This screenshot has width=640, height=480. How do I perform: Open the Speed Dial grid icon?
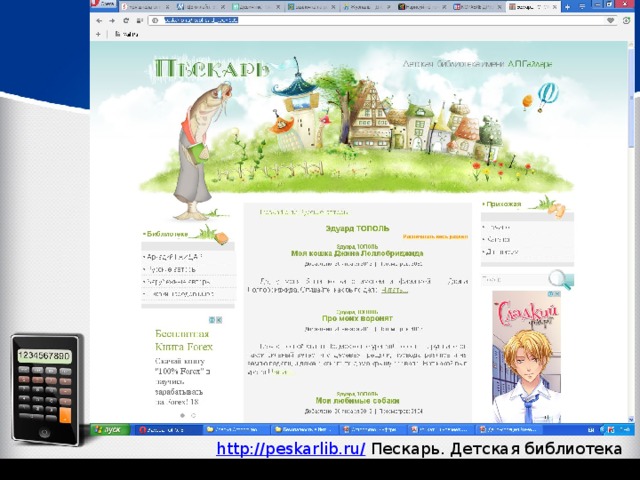coord(139,20)
